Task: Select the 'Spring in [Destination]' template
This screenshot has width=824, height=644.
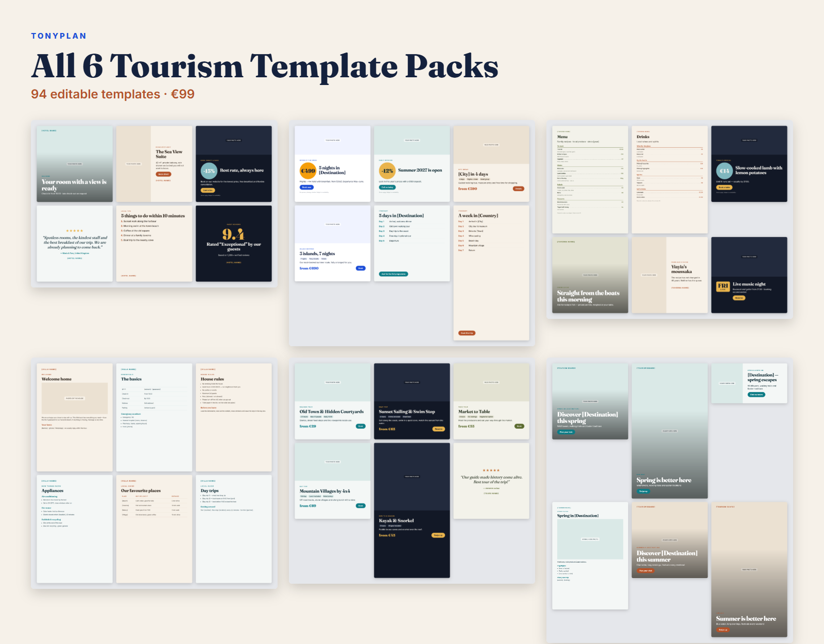Action: click(x=590, y=556)
